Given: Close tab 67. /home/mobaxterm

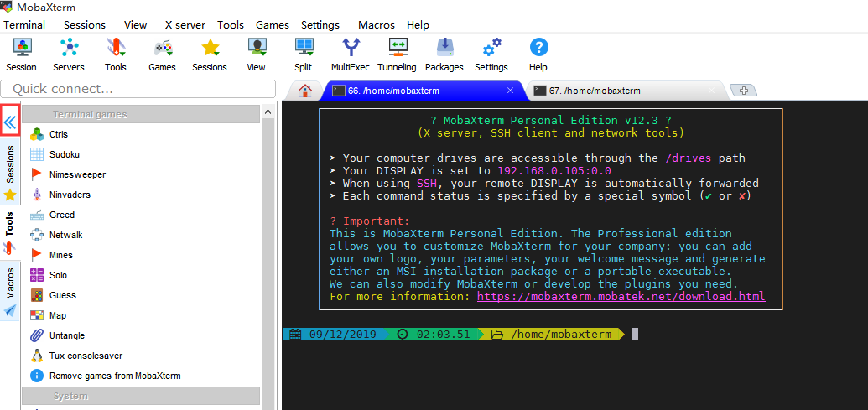Looking at the screenshot, I should (x=712, y=91).
